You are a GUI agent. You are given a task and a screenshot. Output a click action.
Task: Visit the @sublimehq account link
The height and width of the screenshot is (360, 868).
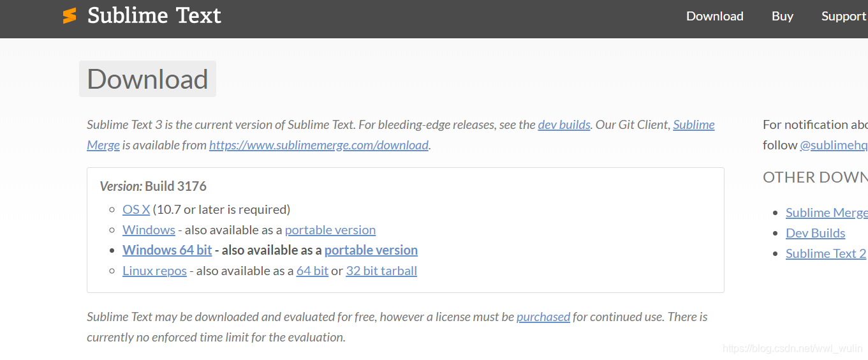pos(834,145)
